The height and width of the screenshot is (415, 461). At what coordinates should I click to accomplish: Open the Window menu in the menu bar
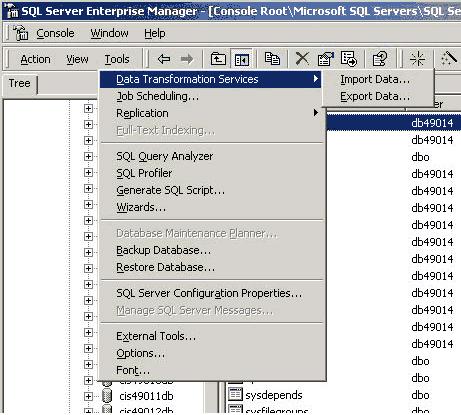(109, 33)
